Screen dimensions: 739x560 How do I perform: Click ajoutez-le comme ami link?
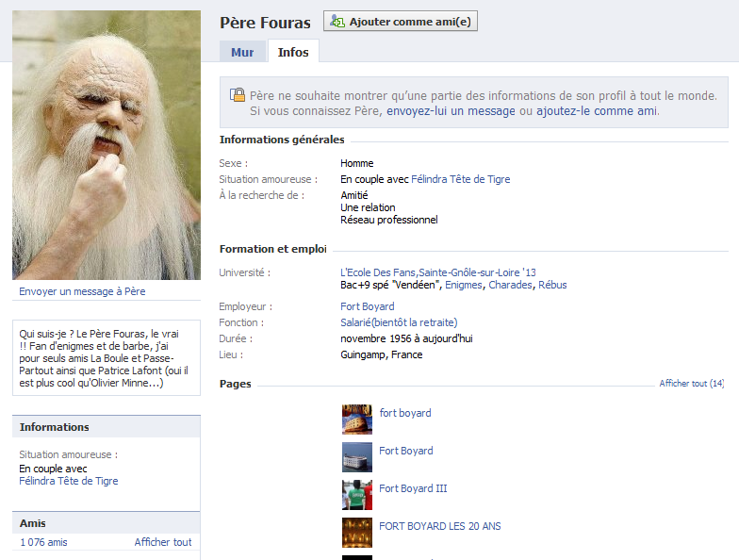(x=597, y=111)
